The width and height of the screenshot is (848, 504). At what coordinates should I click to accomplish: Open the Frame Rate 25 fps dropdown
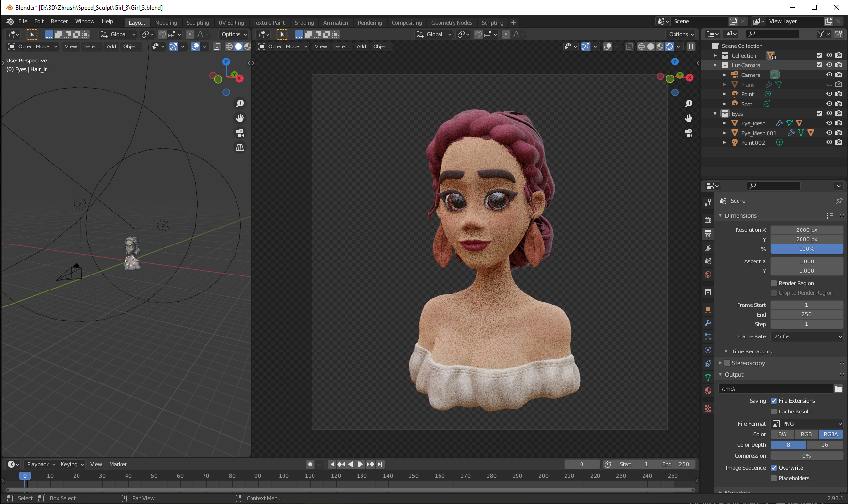pos(807,336)
